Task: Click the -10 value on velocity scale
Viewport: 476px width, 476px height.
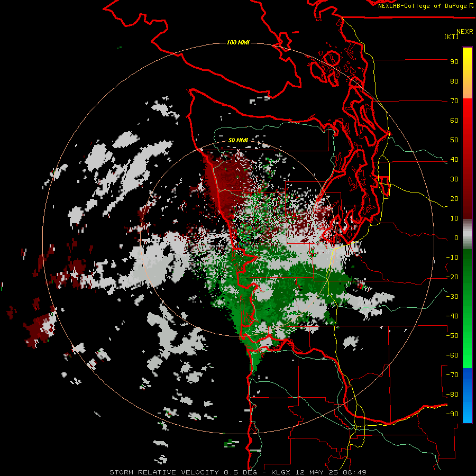Action: pyautogui.click(x=452, y=258)
